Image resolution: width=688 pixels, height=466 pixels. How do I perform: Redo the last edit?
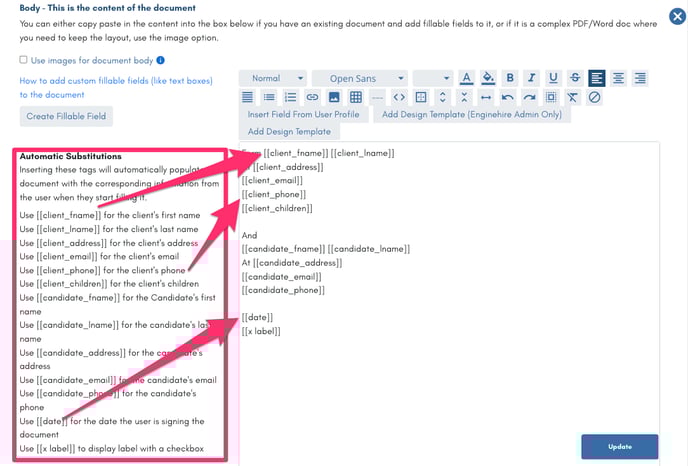coord(529,97)
